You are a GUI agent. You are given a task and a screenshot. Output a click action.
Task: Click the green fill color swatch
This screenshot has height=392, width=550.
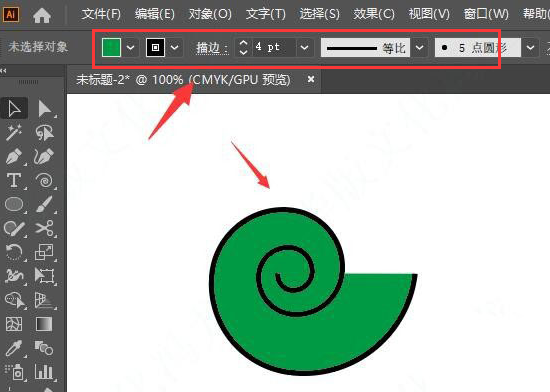click(111, 47)
